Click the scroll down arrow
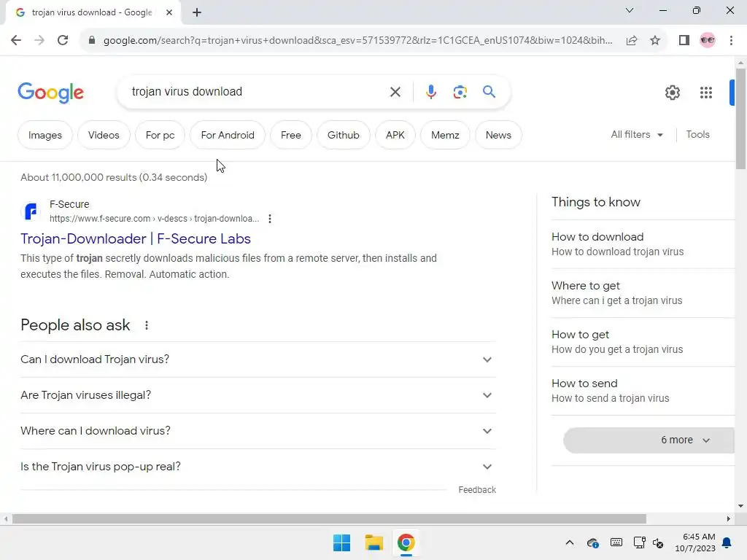747x560 pixels. 740,506
